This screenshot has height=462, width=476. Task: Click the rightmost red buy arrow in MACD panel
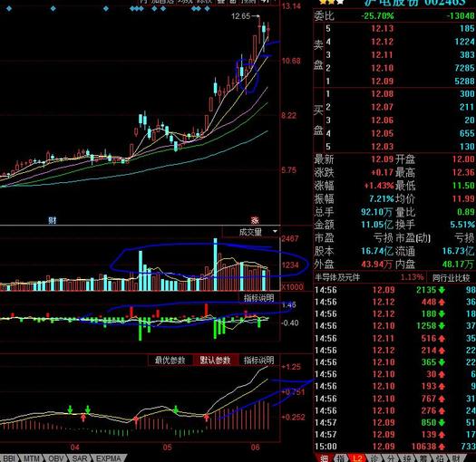pos(207,418)
